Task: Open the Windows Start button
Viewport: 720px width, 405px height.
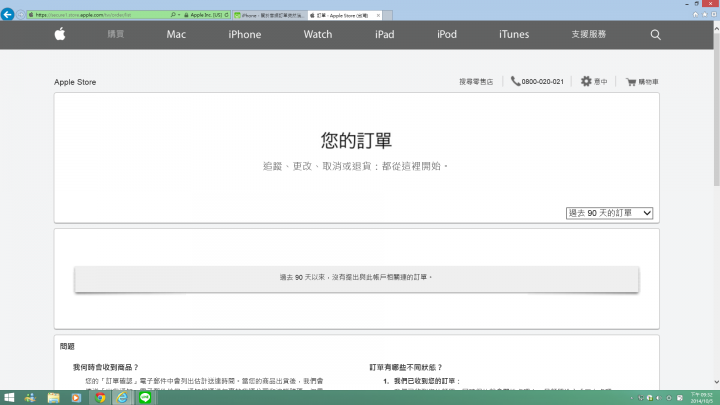Action: tap(9, 398)
